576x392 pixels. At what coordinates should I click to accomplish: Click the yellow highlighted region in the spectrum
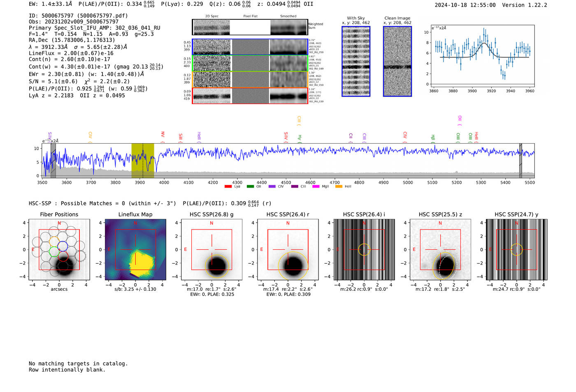click(x=143, y=161)
